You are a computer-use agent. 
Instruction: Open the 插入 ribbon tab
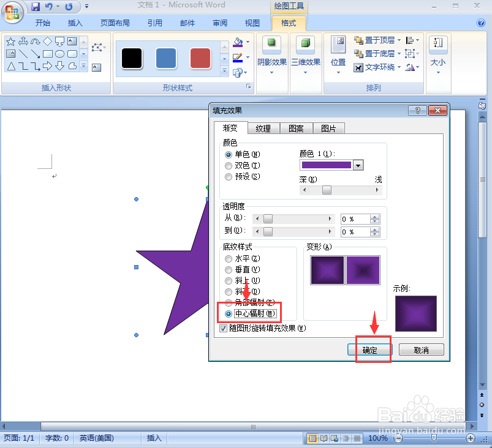pos(75,23)
